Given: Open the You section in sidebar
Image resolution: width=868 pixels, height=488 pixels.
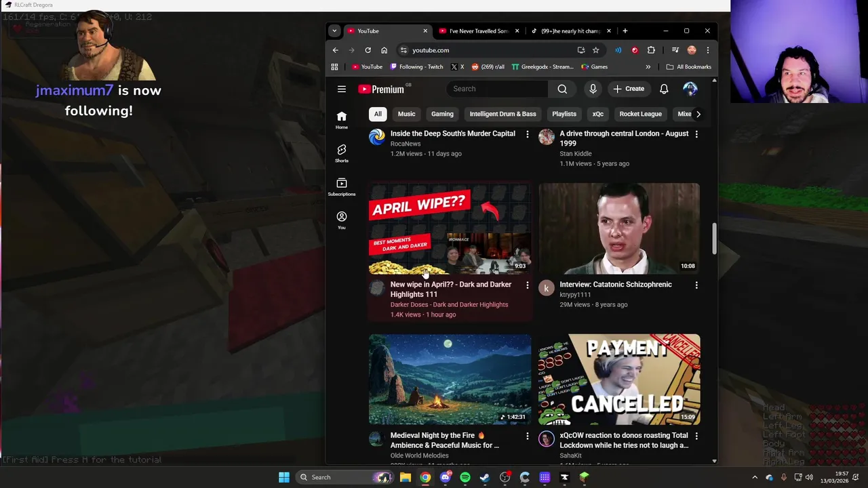Looking at the screenshot, I should click(x=342, y=220).
